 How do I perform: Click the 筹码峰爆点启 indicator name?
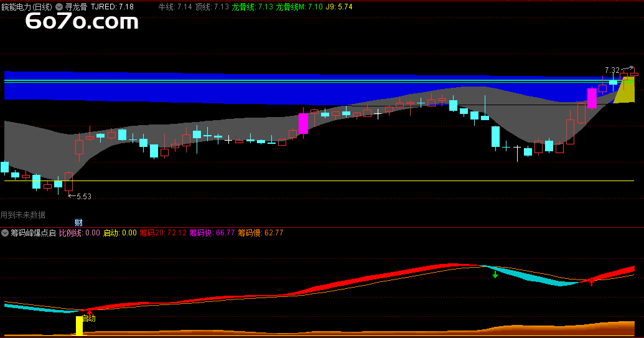coord(33,233)
